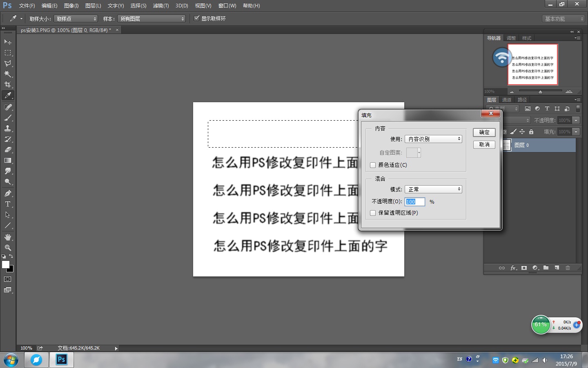Screen dimensions: 588x368
Task: Select the Healing Brush tool
Action: pyautogui.click(x=8, y=107)
